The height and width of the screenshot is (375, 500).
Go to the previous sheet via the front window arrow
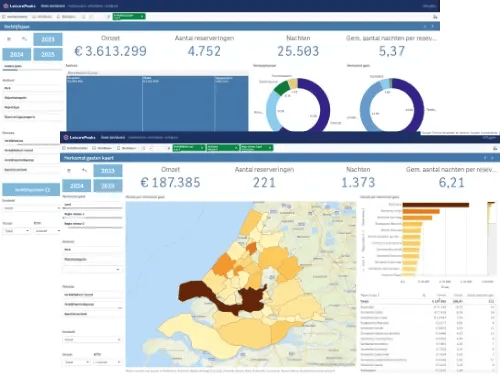click(485, 158)
